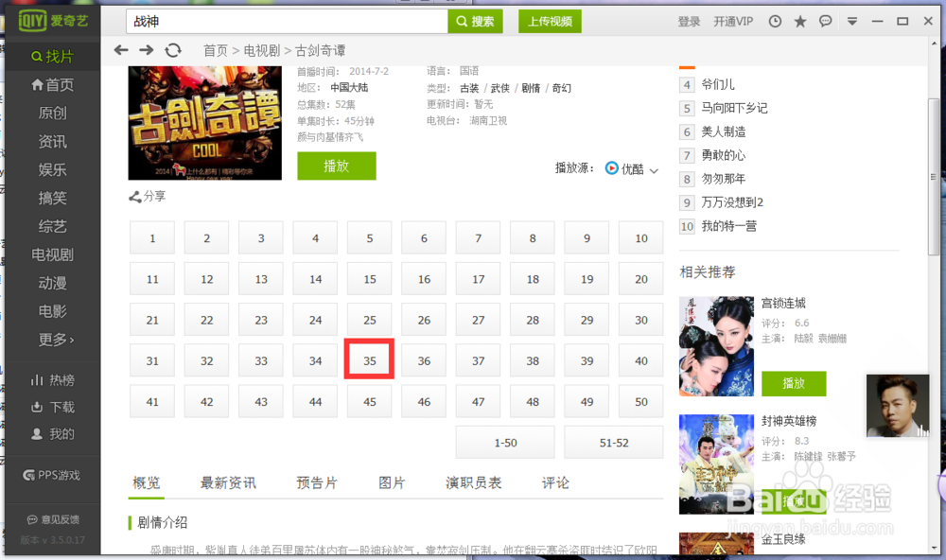Switch to 图片 tab
This screenshot has width=946, height=560.
(x=392, y=482)
